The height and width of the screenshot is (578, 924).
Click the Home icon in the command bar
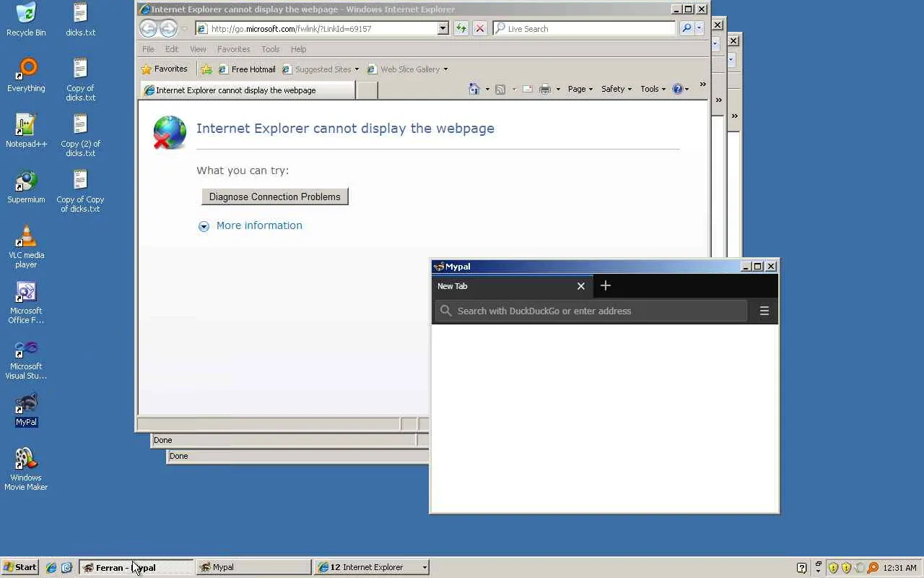[x=474, y=89]
